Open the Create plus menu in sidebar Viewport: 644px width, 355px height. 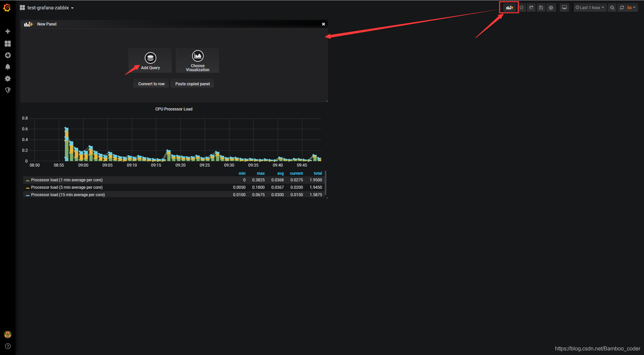(x=8, y=31)
